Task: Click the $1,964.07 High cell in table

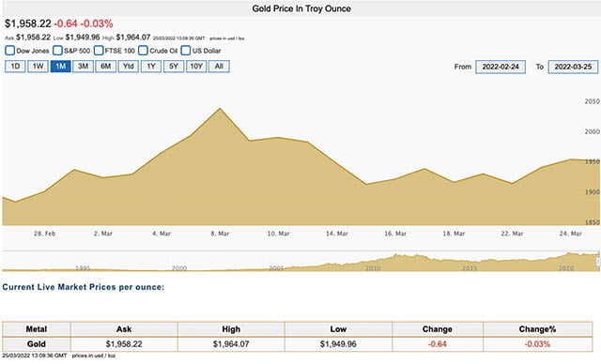Action: pyautogui.click(x=231, y=344)
